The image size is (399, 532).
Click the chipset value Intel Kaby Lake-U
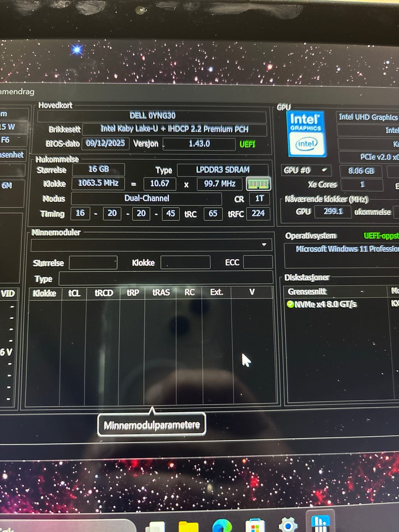(175, 129)
